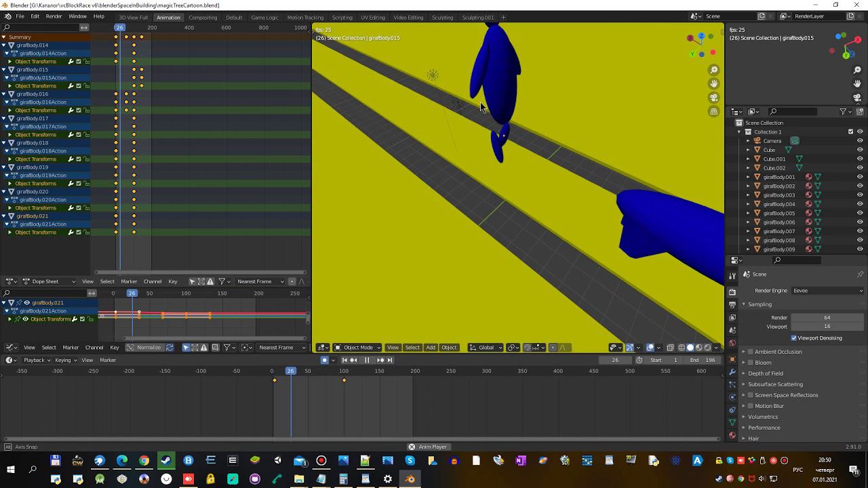Open the Render menu
The width and height of the screenshot is (868, 488).
(54, 16)
